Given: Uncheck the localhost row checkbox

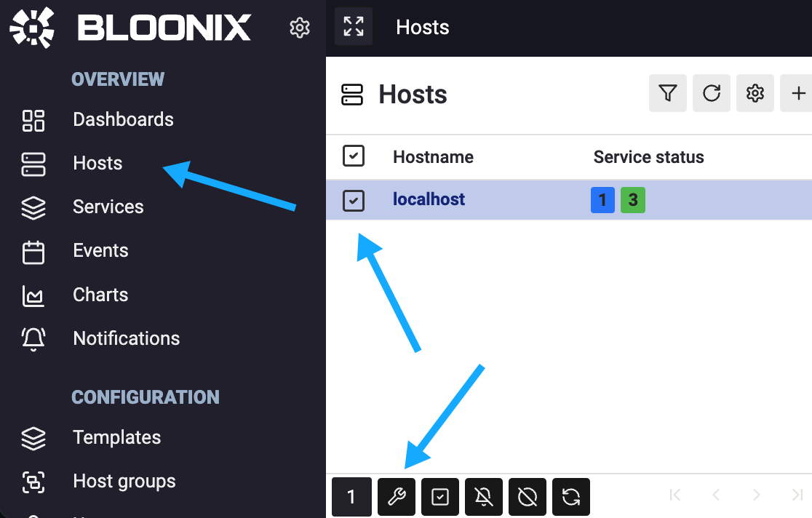Looking at the screenshot, I should [x=354, y=201].
